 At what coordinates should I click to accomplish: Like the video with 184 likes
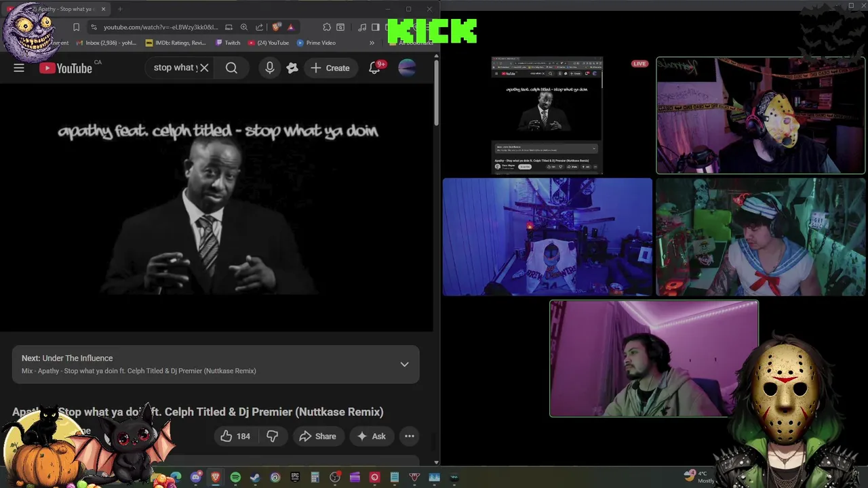[235, 436]
